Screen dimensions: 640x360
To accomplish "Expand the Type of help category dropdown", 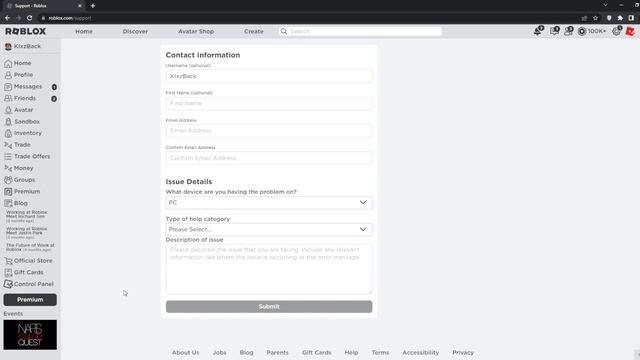I will pyautogui.click(x=269, y=229).
